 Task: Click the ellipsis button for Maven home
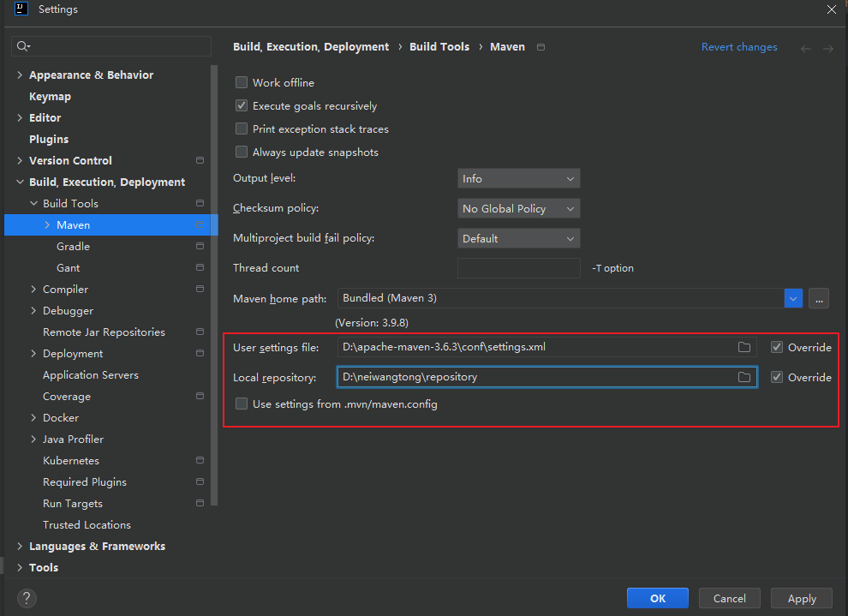[819, 298]
